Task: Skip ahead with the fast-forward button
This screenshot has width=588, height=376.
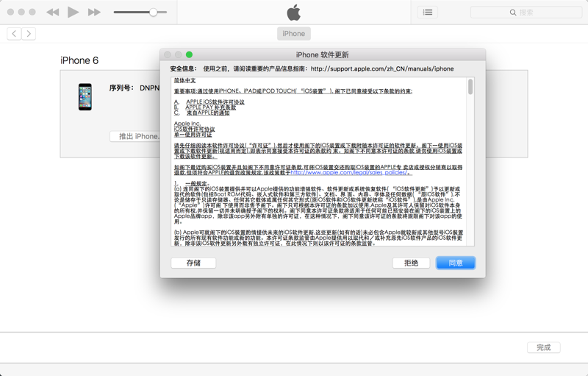Action: click(94, 12)
